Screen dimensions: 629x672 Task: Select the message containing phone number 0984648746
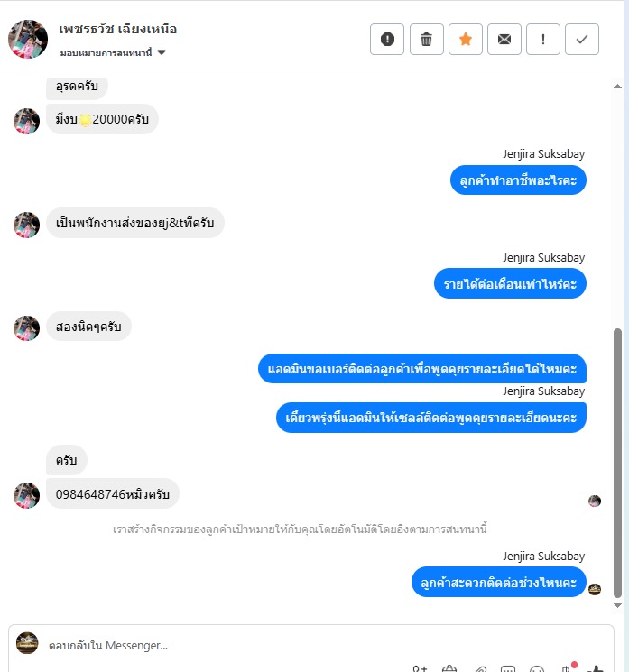coord(112,493)
